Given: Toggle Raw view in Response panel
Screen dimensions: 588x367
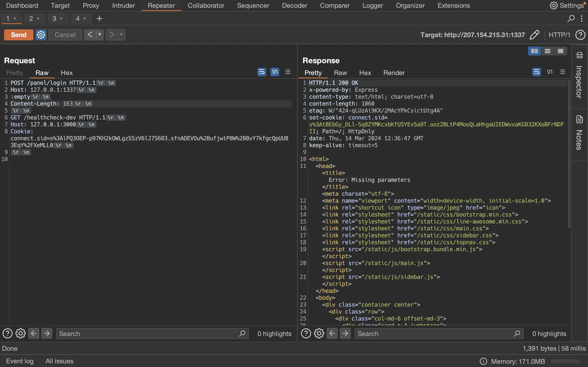Looking at the screenshot, I should 340,73.
